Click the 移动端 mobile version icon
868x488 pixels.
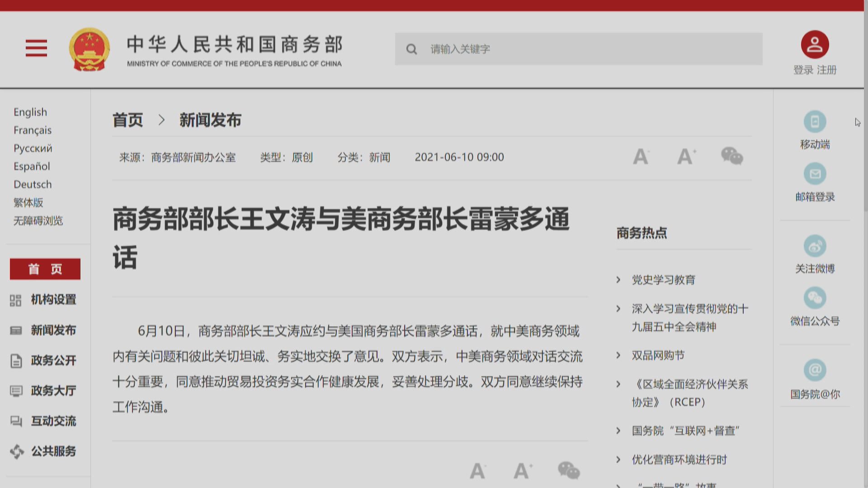click(x=815, y=122)
